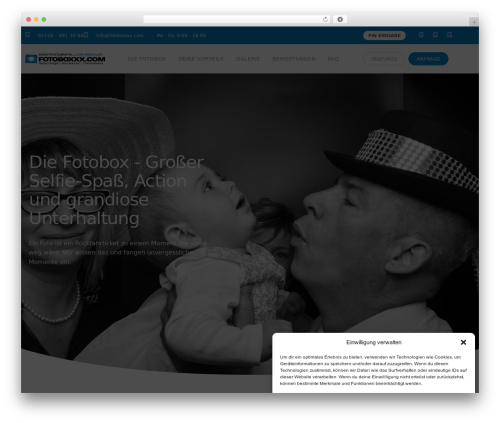Click the first social icon after PIN EINGABE
Screen dimensions: 500x423
pos(421,35)
